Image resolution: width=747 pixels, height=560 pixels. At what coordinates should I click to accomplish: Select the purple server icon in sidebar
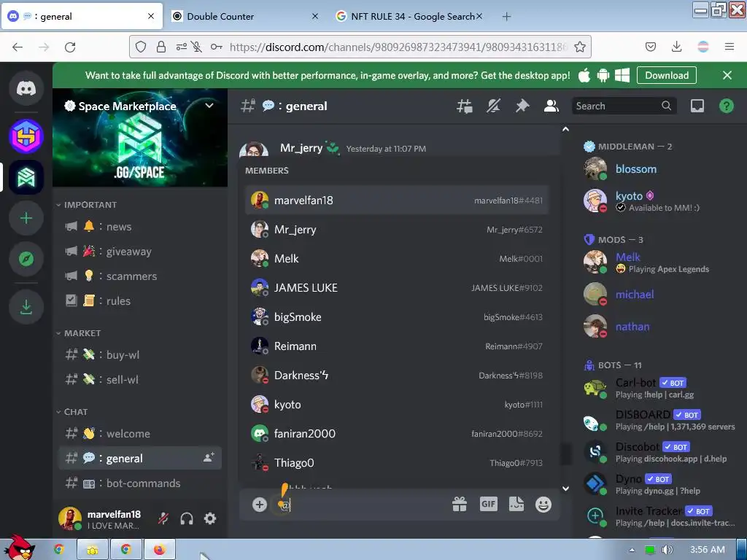tap(26, 136)
